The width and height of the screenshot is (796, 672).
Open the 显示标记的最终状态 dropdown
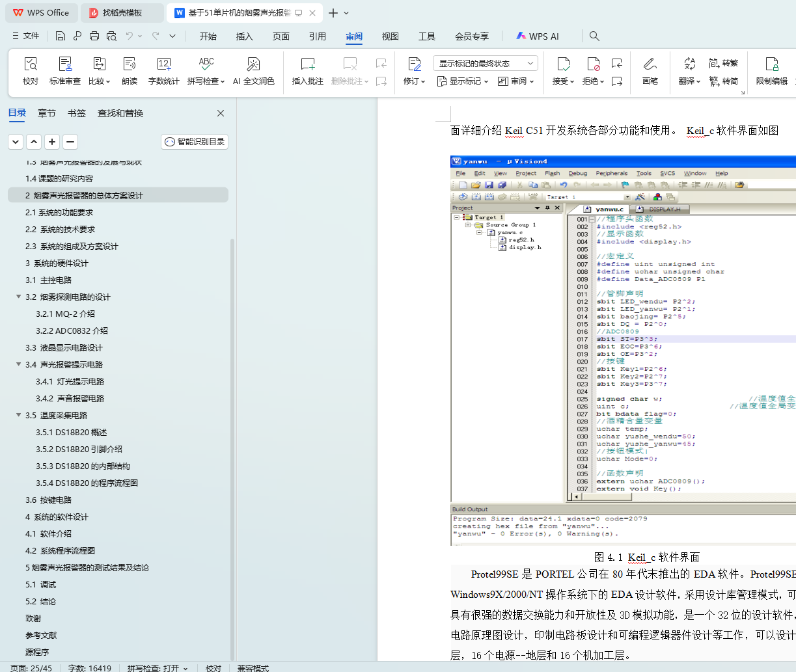coord(486,63)
